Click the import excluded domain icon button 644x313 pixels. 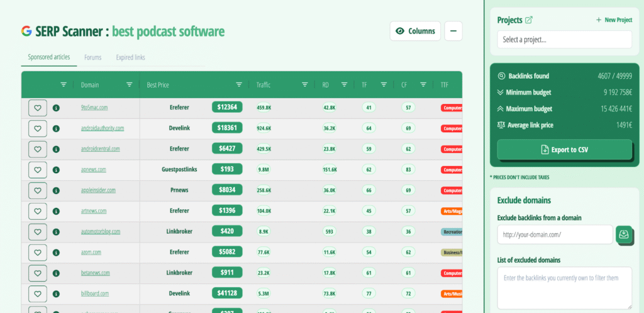[623, 234]
